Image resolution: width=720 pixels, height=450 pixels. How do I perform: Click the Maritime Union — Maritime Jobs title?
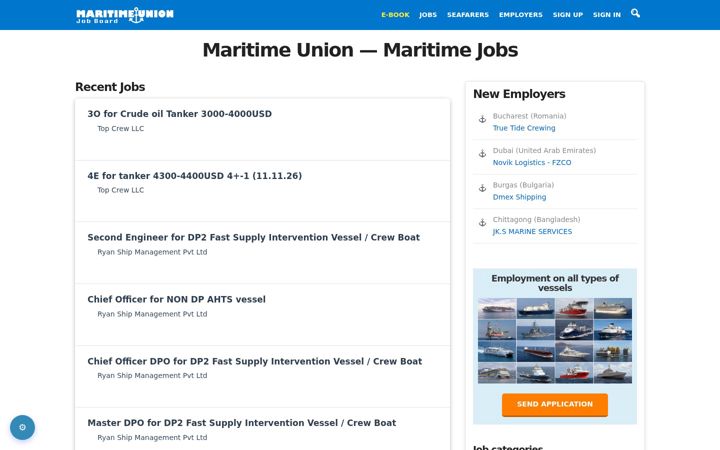pyautogui.click(x=360, y=50)
